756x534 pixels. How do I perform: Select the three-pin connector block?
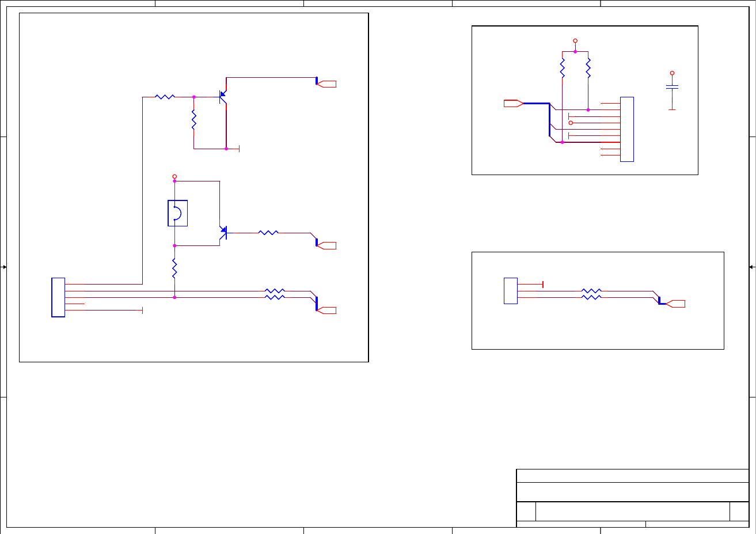point(511,291)
